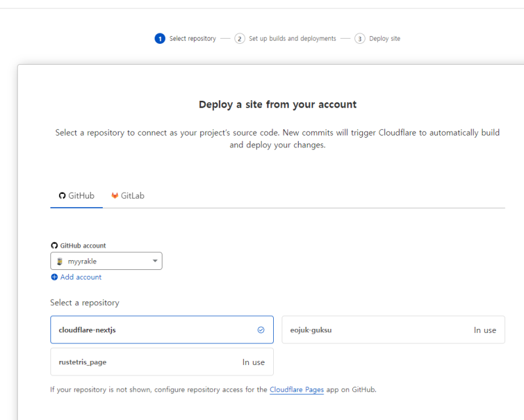Select the rustetris_page repository card
This screenshot has width=524, height=420.
coord(162,362)
